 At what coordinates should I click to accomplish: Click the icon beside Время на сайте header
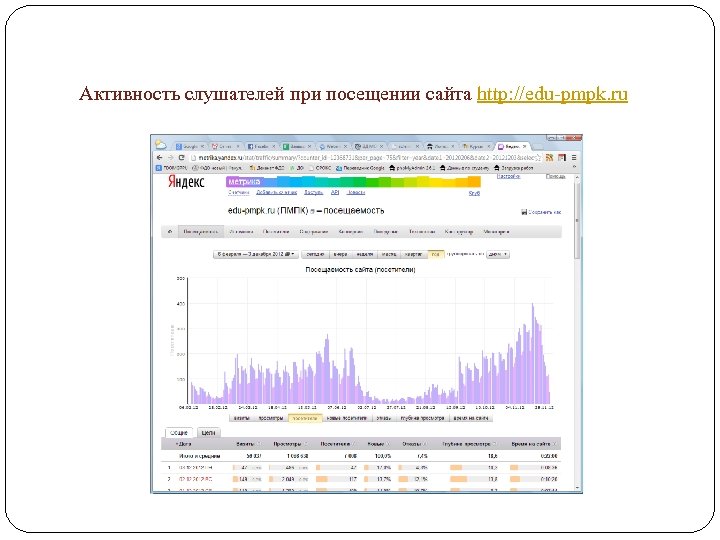point(554,444)
